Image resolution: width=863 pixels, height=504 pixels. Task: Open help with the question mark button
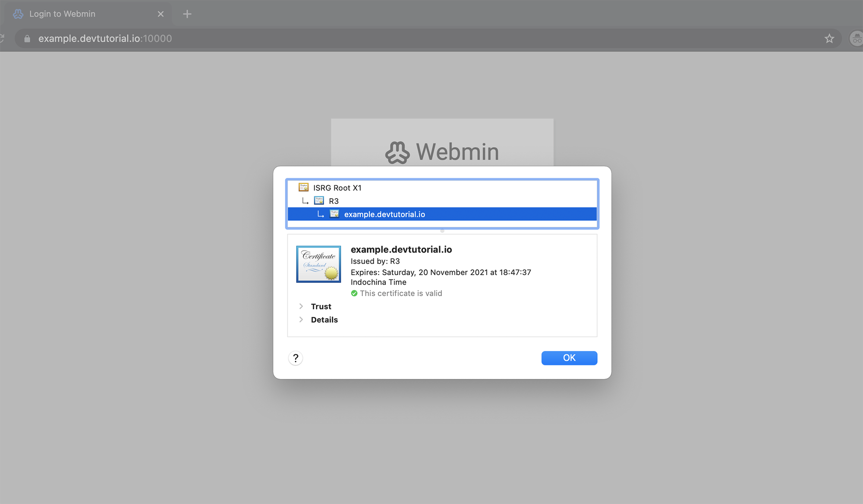(296, 358)
